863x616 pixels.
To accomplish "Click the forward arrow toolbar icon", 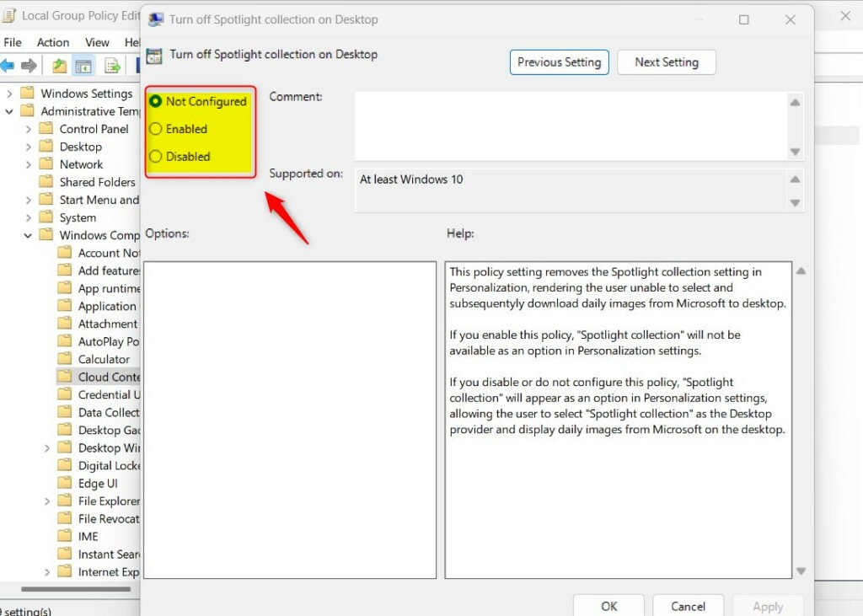I will pyautogui.click(x=29, y=66).
